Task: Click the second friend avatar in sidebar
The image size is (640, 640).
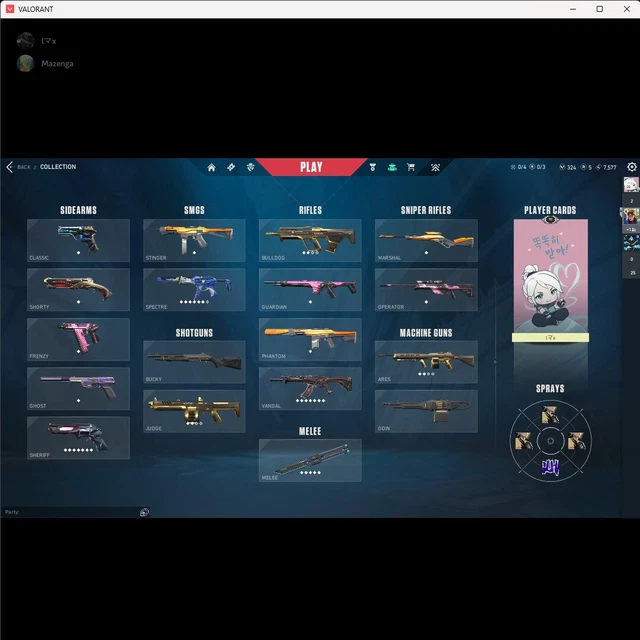Action: 631,216
